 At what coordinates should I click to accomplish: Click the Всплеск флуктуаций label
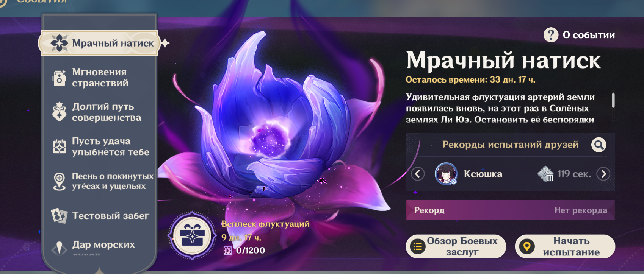(x=265, y=224)
